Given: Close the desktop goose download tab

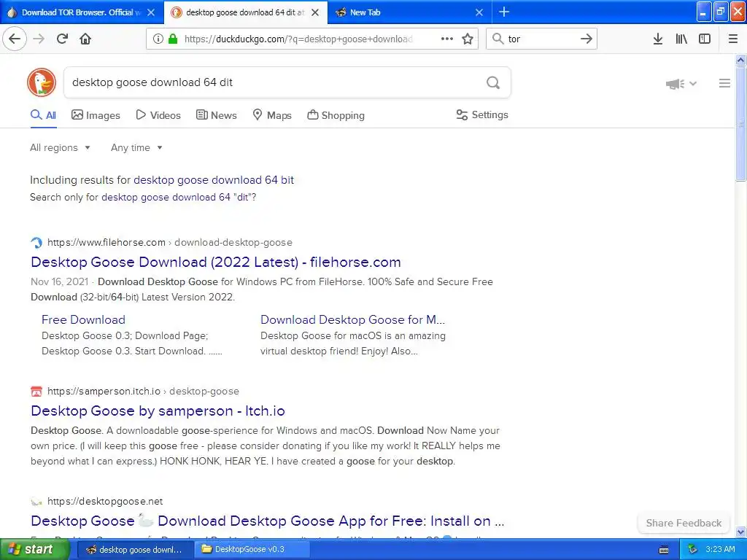Looking at the screenshot, I should point(315,12).
